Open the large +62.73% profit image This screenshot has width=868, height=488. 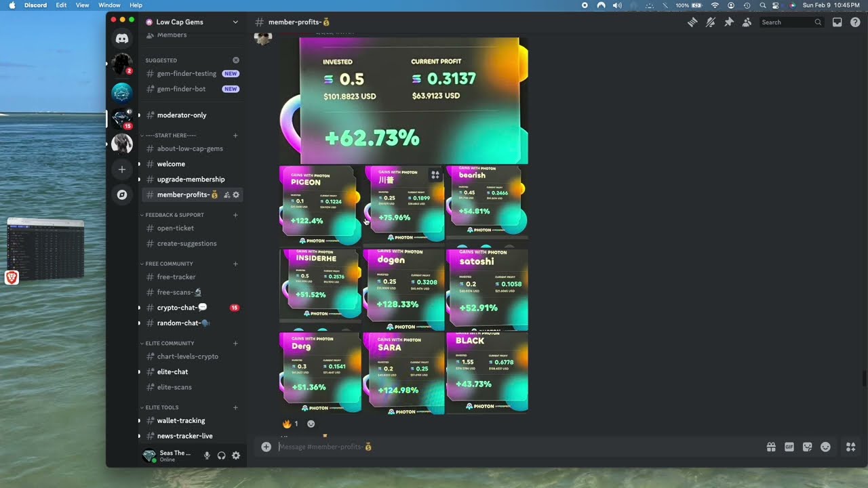coord(403,101)
